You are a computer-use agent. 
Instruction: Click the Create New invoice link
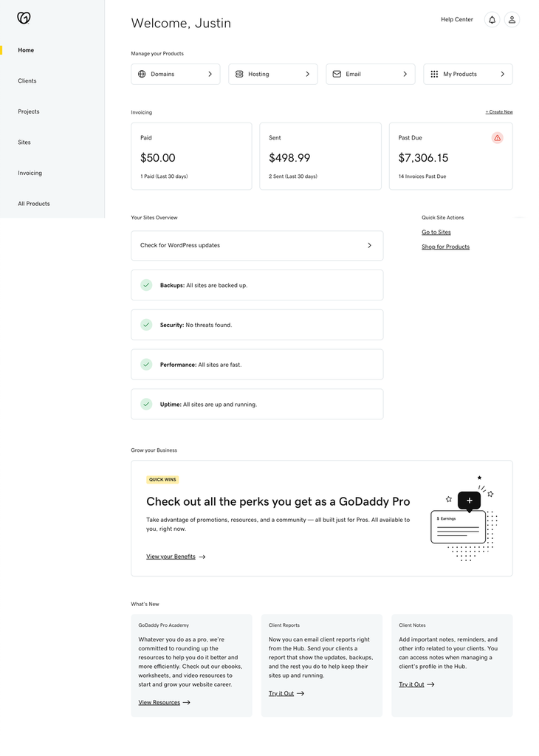pos(498,112)
